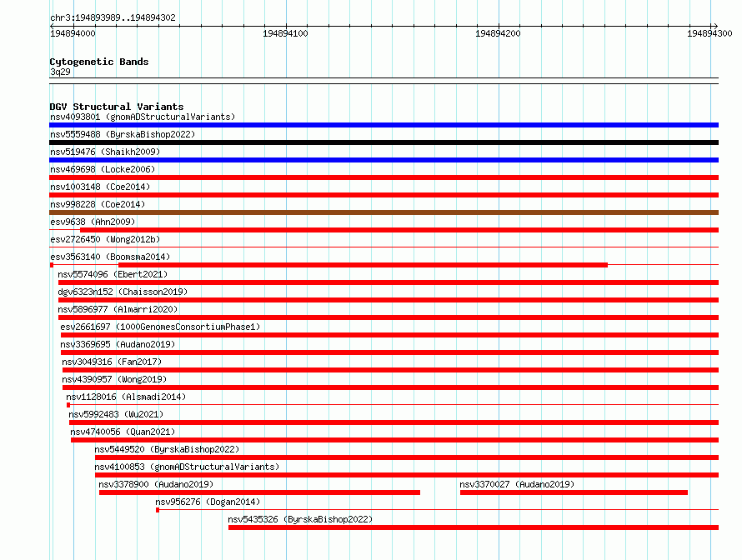Open the nsv956276 Dogan2014 label
Screen dimensions: 742x560
[x=208, y=502]
